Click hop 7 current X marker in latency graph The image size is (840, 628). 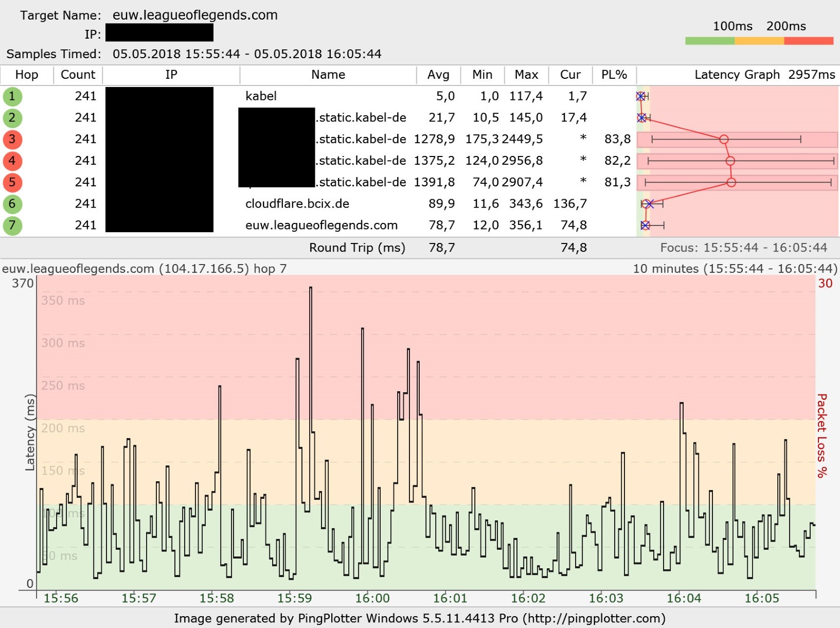pos(646,225)
